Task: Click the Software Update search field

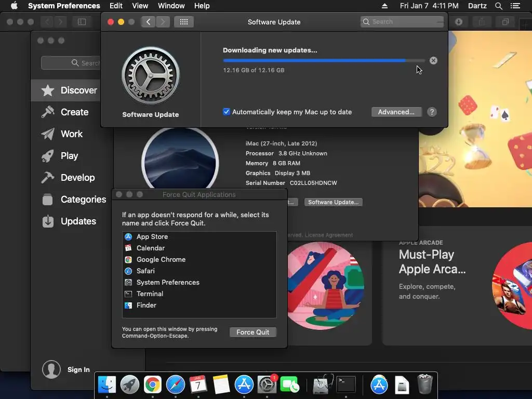Action: 402,22
